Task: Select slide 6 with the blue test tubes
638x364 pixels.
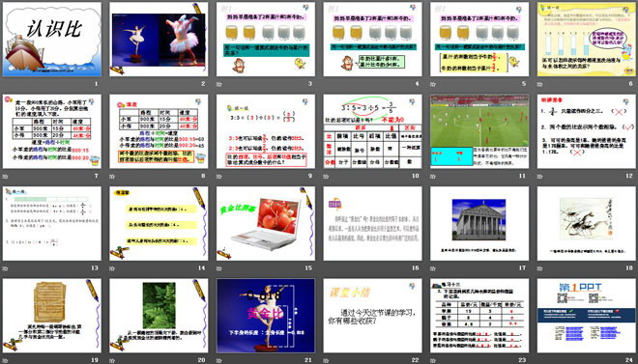Action: point(587,40)
